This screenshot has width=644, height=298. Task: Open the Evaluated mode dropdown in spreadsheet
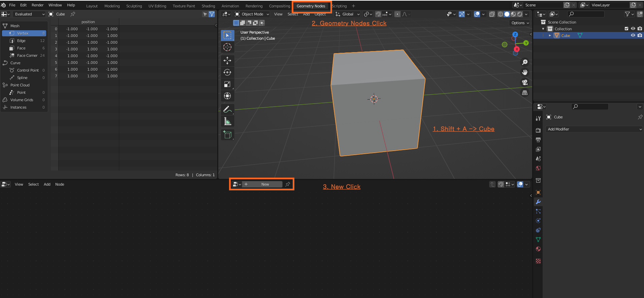(x=29, y=14)
